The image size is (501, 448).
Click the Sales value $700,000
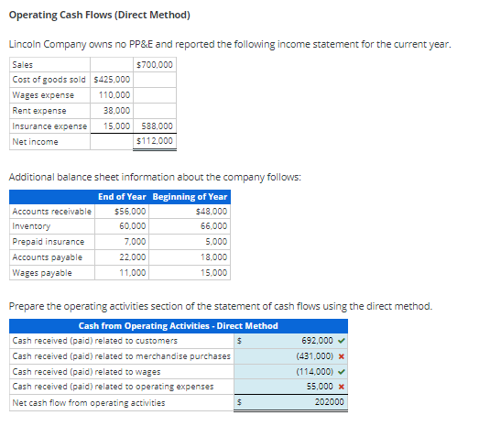tap(155, 65)
